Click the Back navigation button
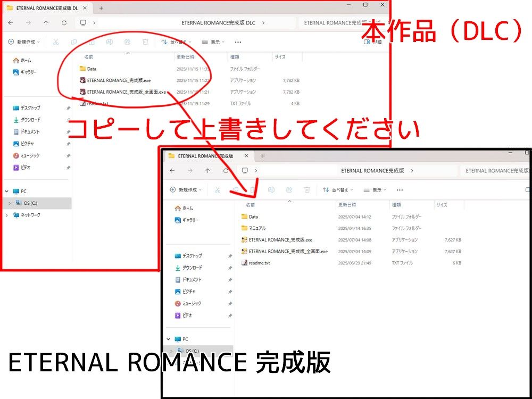Image resolution: width=532 pixels, height=399 pixels. (x=11, y=23)
